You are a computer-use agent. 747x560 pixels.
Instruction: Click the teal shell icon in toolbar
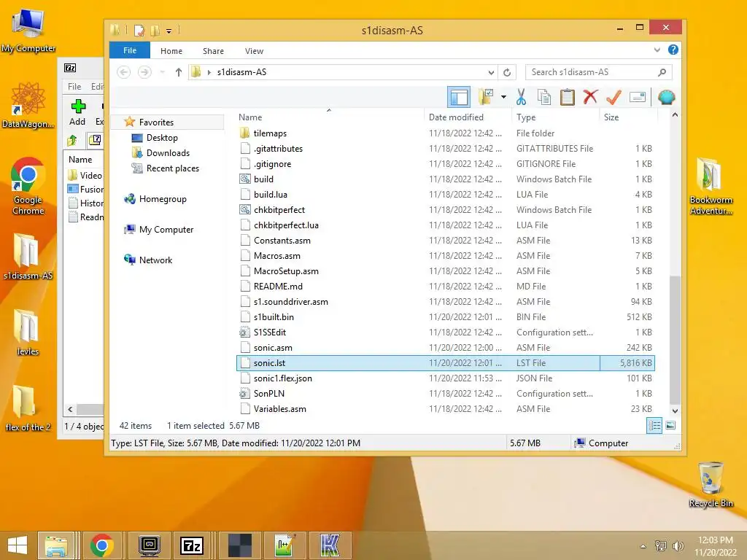(x=666, y=97)
